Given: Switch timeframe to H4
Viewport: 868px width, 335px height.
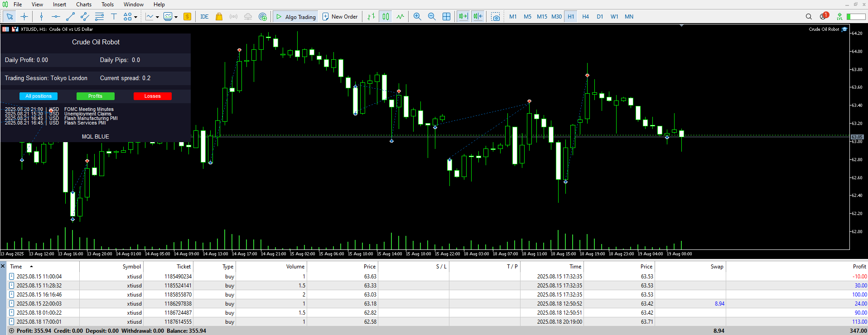Looking at the screenshot, I should click(x=585, y=17).
